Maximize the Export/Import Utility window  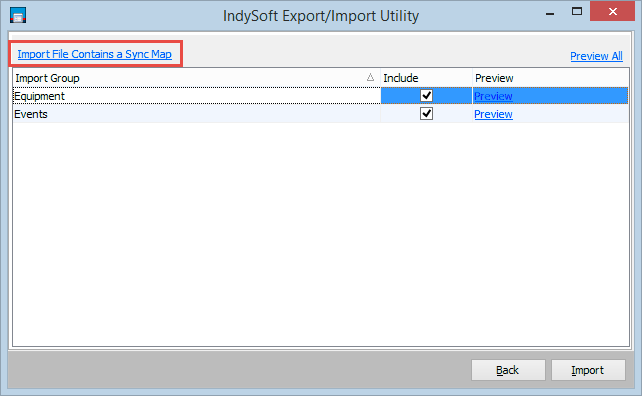pyautogui.click(x=577, y=11)
